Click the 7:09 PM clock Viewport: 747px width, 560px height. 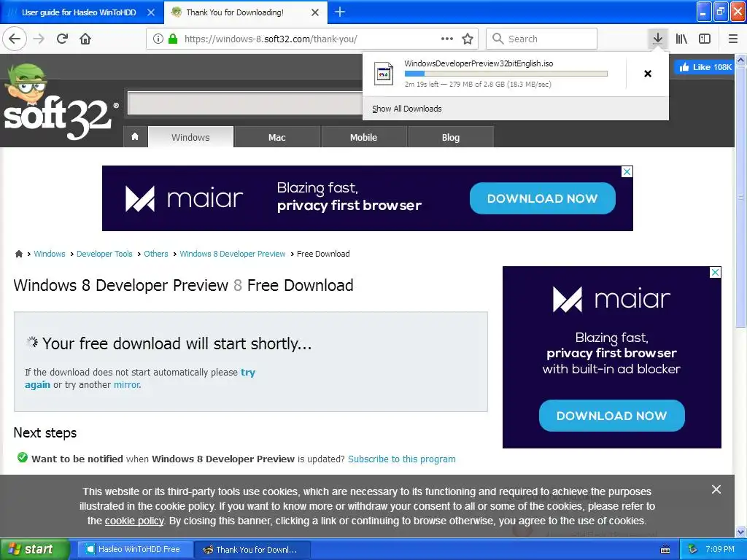click(x=720, y=549)
